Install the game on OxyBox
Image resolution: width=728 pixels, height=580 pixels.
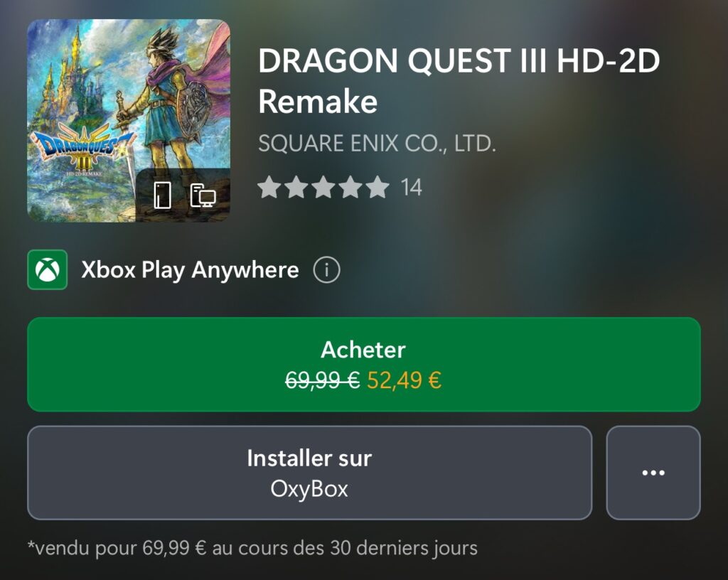[x=310, y=473]
